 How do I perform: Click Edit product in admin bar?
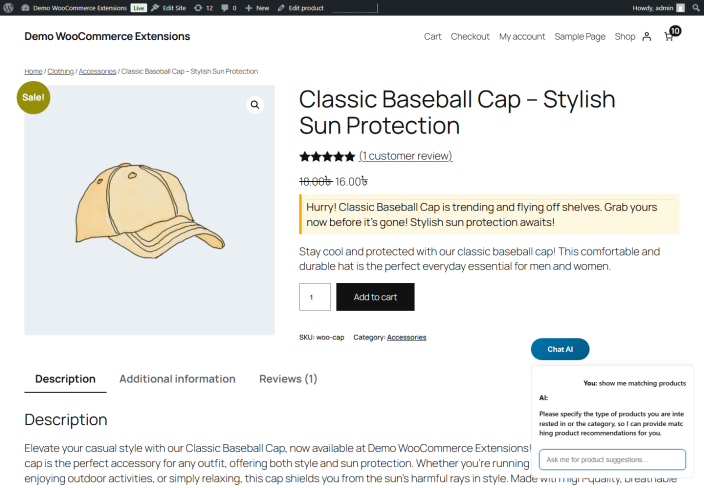coord(300,8)
